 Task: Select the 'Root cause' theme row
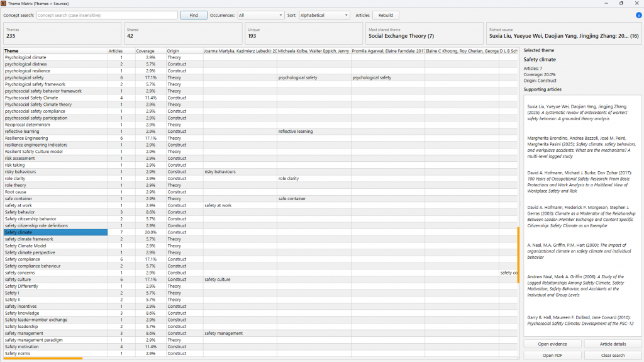[x=55, y=192]
